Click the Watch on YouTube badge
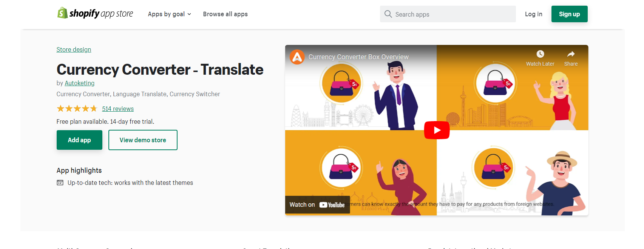The image size is (644, 249). click(x=317, y=205)
